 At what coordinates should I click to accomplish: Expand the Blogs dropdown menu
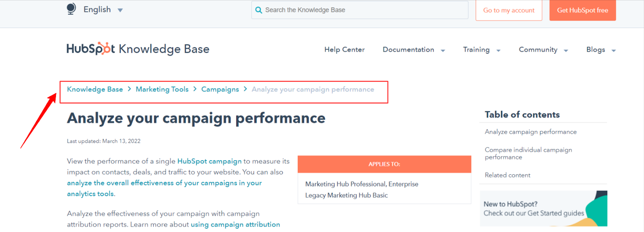click(601, 50)
